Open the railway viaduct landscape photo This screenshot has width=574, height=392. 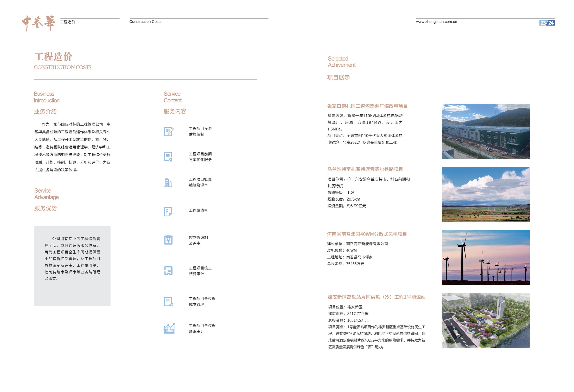pyautogui.click(x=486, y=194)
